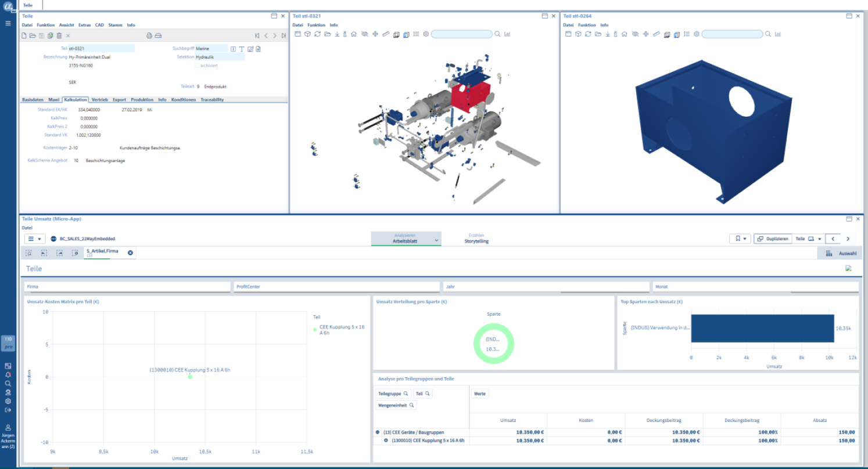Show cube view in Teil stl-0321 toolbar
Screen dimensions: 868x469
tap(307, 34)
